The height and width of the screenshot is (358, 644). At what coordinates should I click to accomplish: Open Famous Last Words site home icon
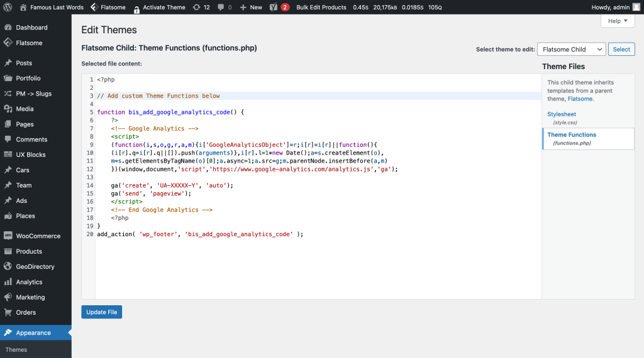[x=23, y=8]
